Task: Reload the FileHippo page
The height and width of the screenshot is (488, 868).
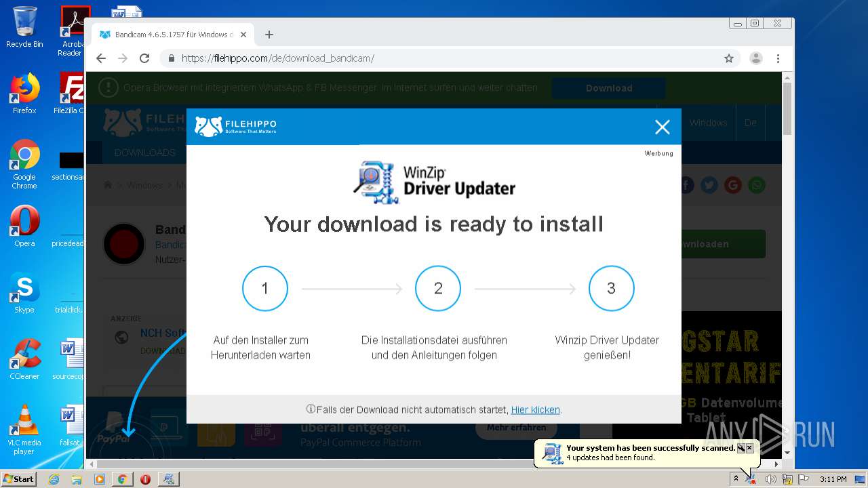Action: tap(144, 58)
